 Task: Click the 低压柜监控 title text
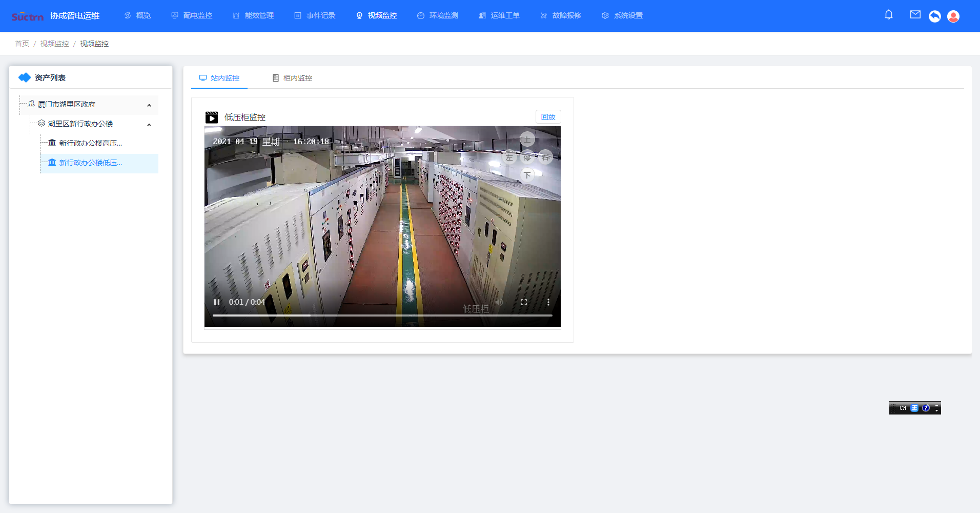point(245,117)
